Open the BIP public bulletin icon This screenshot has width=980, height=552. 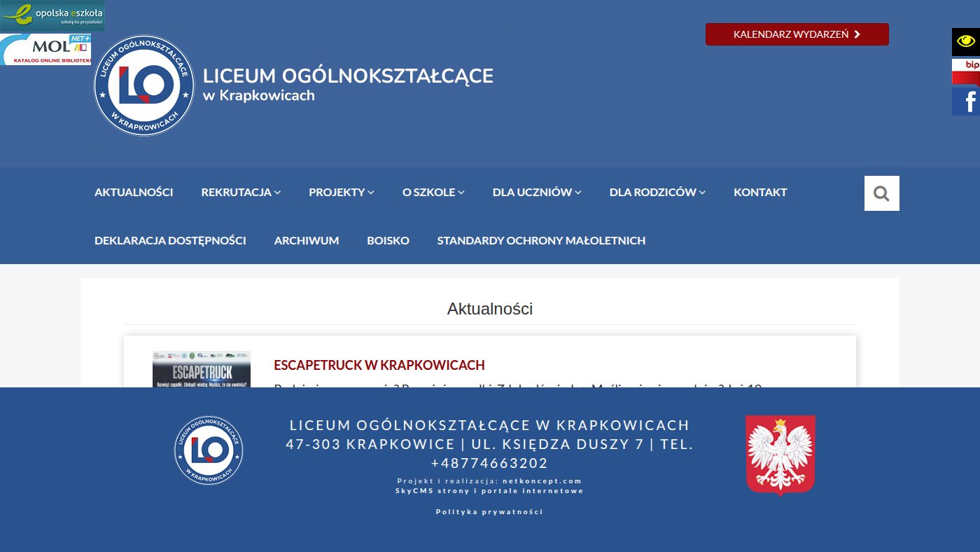click(966, 72)
